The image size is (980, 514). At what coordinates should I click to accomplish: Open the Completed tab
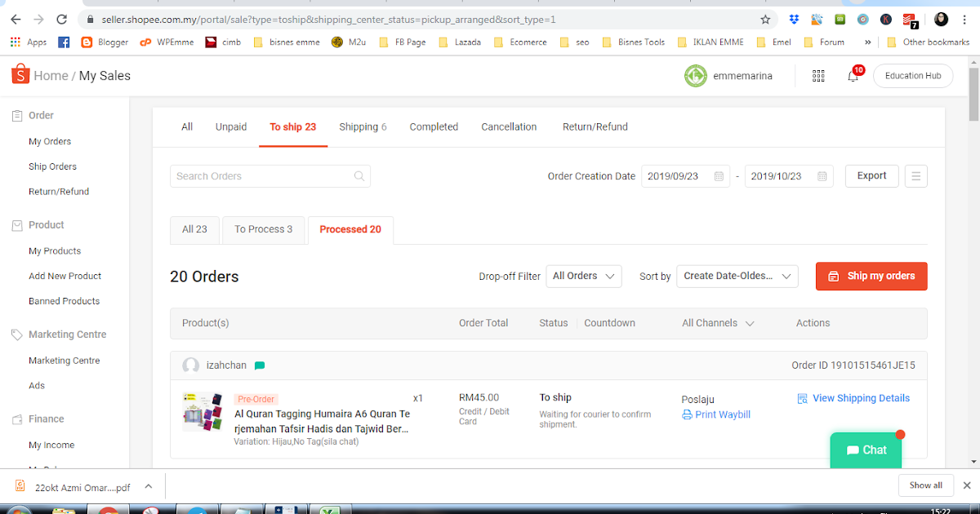click(x=434, y=126)
